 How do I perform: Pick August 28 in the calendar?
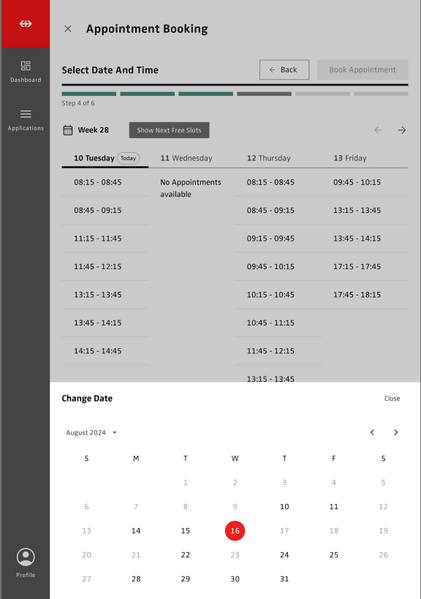point(136,579)
